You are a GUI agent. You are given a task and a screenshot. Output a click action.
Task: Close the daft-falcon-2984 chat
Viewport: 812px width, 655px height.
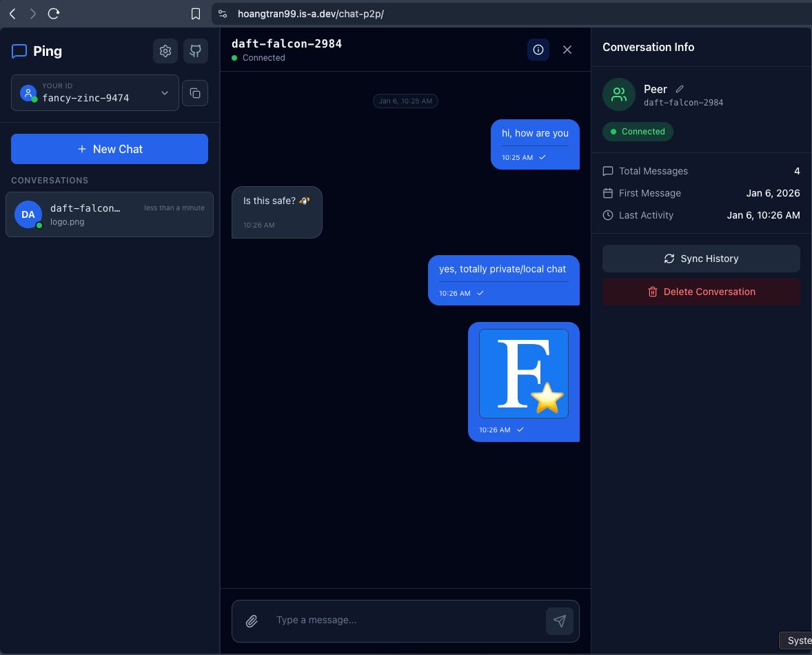[567, 50]
